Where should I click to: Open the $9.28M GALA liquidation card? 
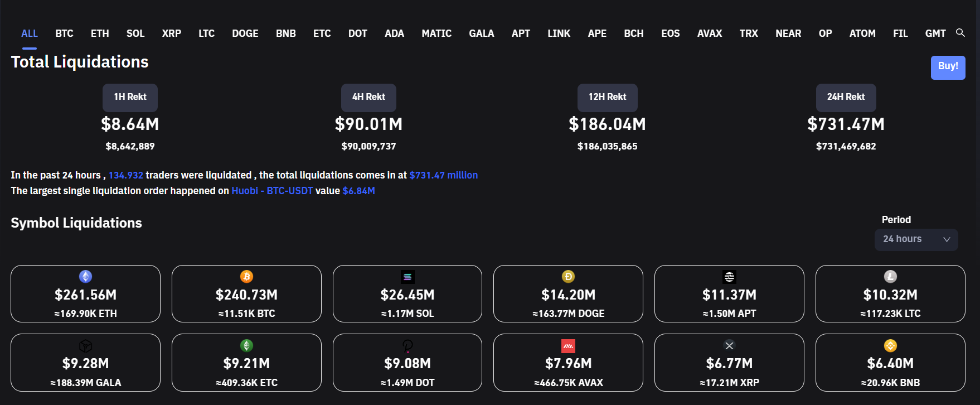point(85,363)
